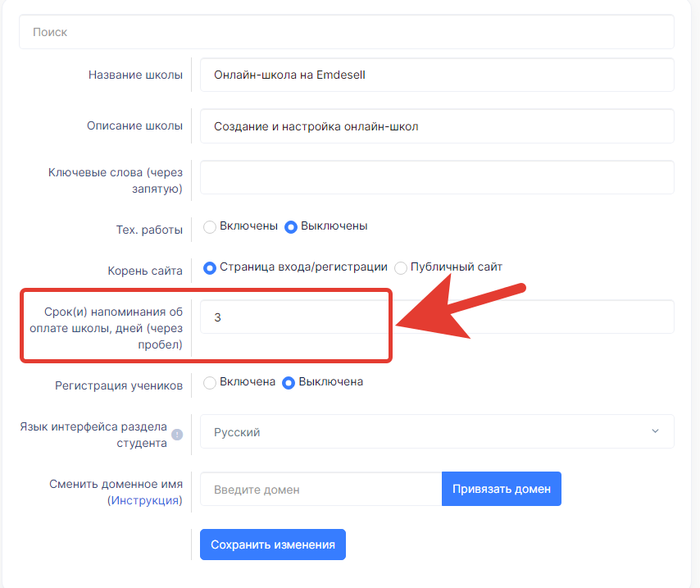Open the Русский language select box
700x588 pixels.
[x=437, y=431]
